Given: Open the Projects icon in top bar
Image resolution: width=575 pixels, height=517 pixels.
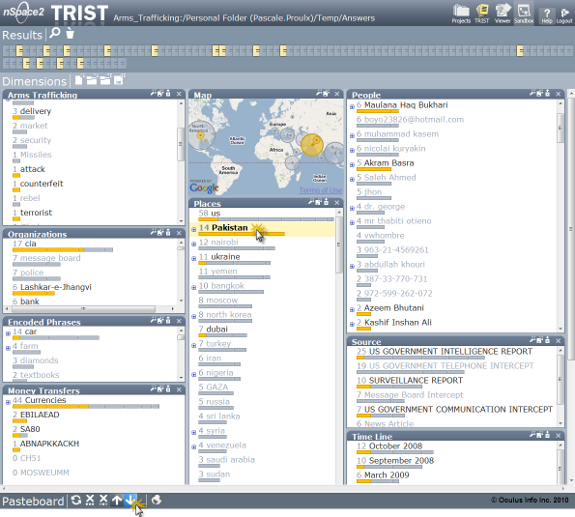Looking at the screenshot, I should coord(461,14).
